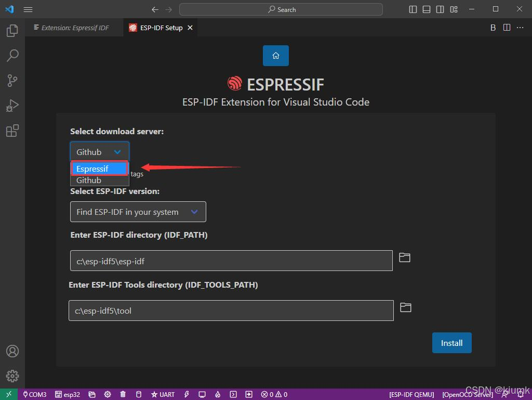Choose Github option in server list

pyautogui.click(x=99, y=180)
